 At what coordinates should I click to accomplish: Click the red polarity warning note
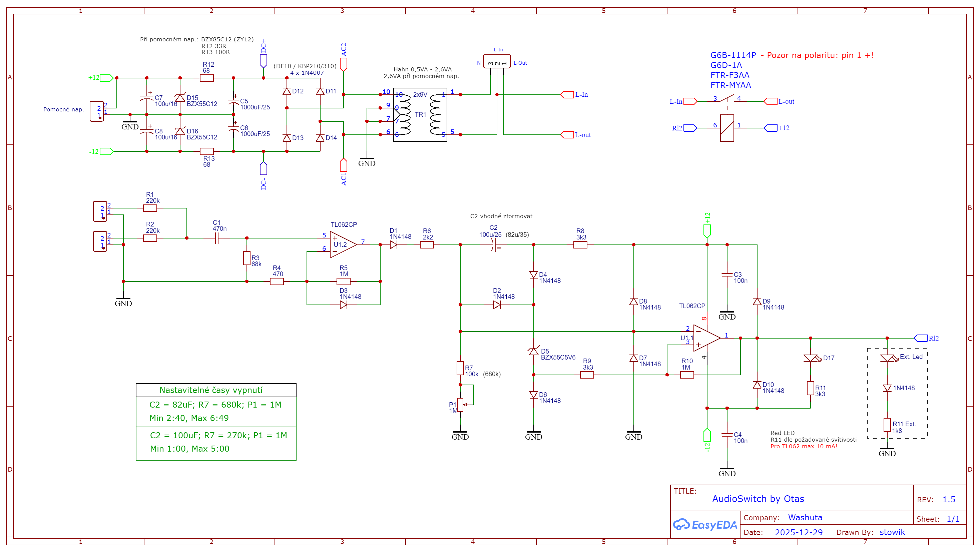pyautogui.click(x=817, y=55)
